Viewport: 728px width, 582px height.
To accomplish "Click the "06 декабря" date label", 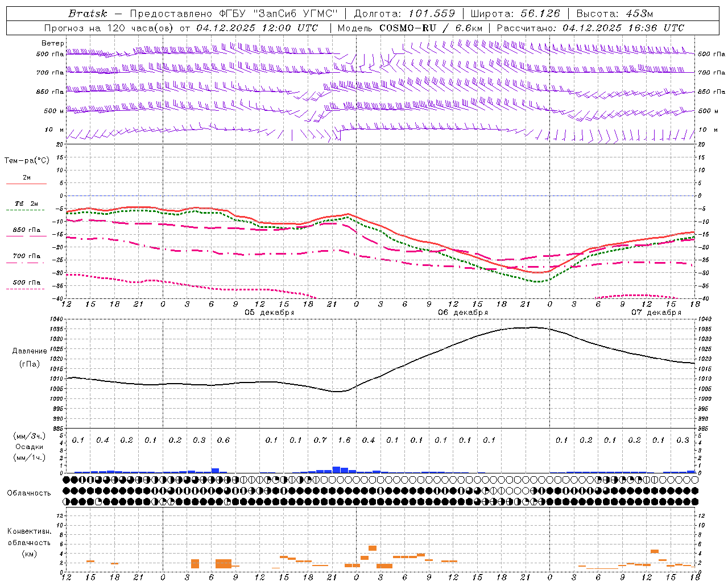I will coord(463,313).
